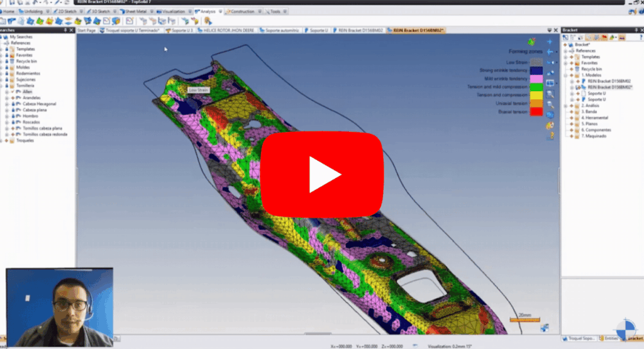Click the Tension and compression yellow swatch

(536, 95)
